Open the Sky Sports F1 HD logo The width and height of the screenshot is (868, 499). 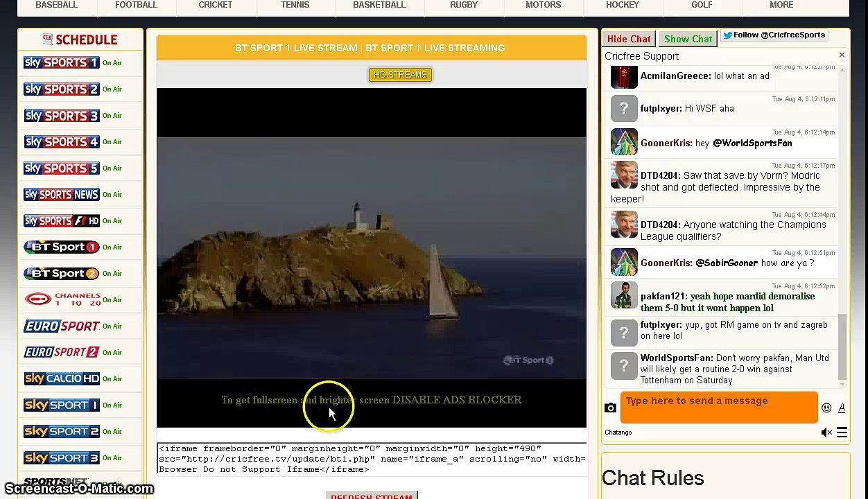coord(62,220)
